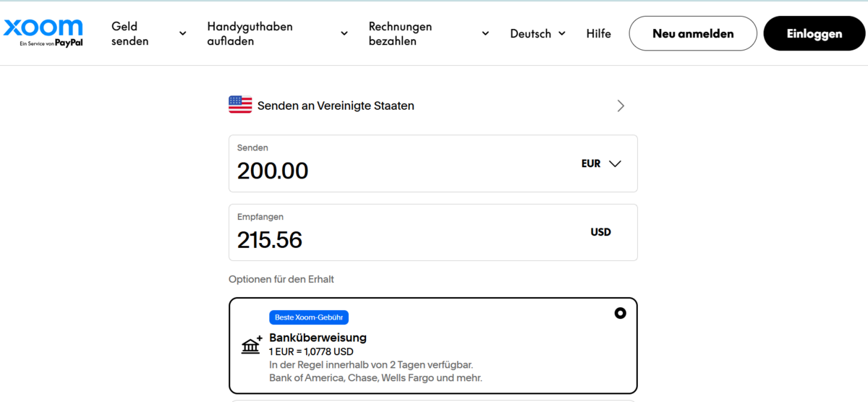Expand the Geld senden menu
The image size is (868, 402).
pyautogui.click(x=148, y=33)
